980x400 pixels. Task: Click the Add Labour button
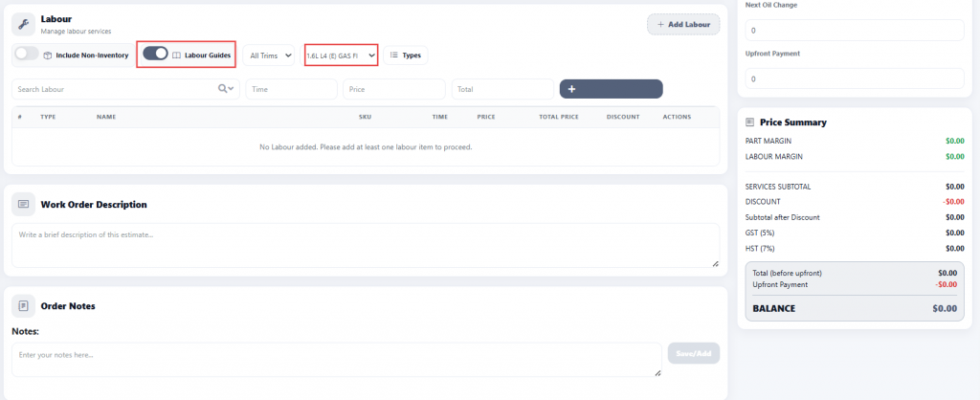683,24
